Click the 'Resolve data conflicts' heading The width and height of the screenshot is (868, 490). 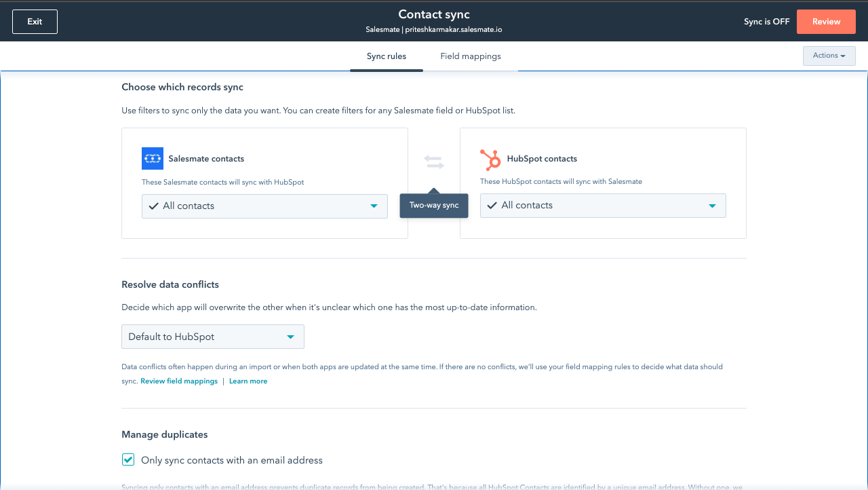(x=170, y=285)
